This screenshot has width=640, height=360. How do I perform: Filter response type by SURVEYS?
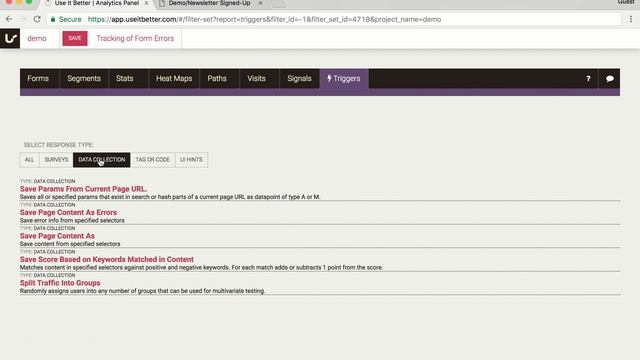(56, 160)
